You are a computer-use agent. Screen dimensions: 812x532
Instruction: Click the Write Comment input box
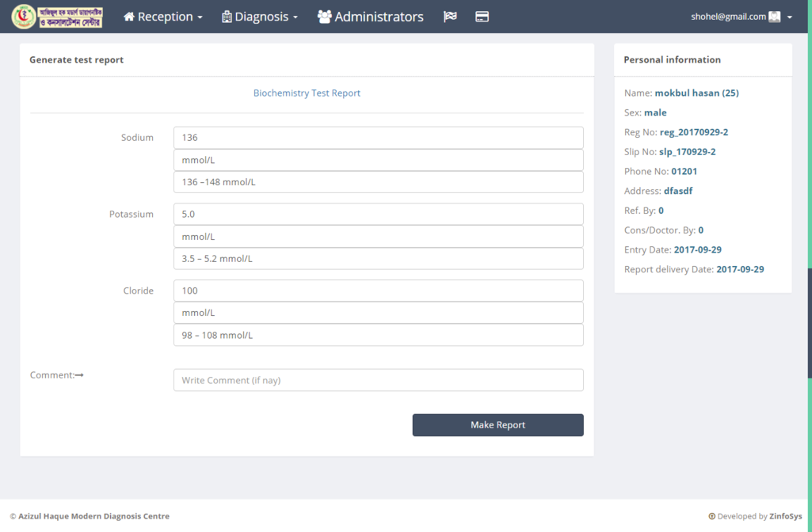(x=378, y=380)
